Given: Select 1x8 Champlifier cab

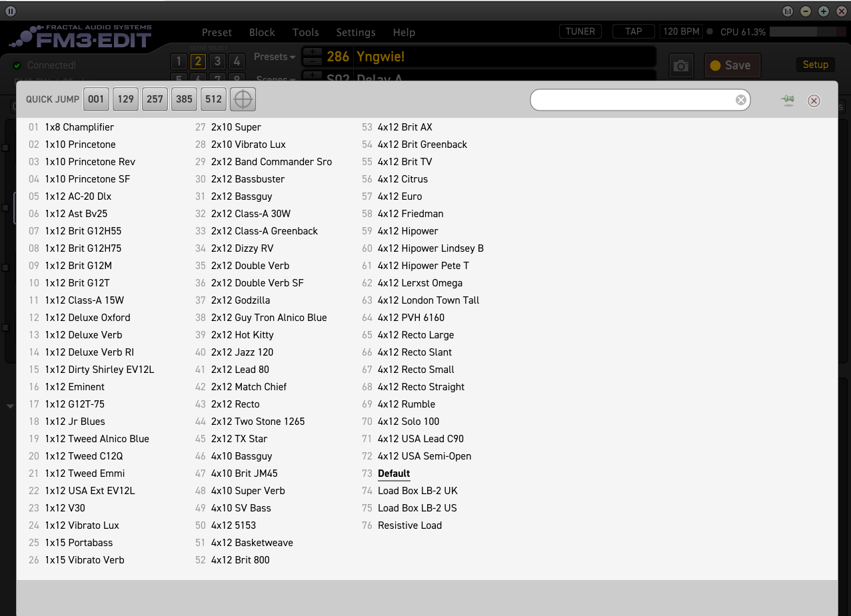Looking at the screenshot, I should [x=79, y=127].
